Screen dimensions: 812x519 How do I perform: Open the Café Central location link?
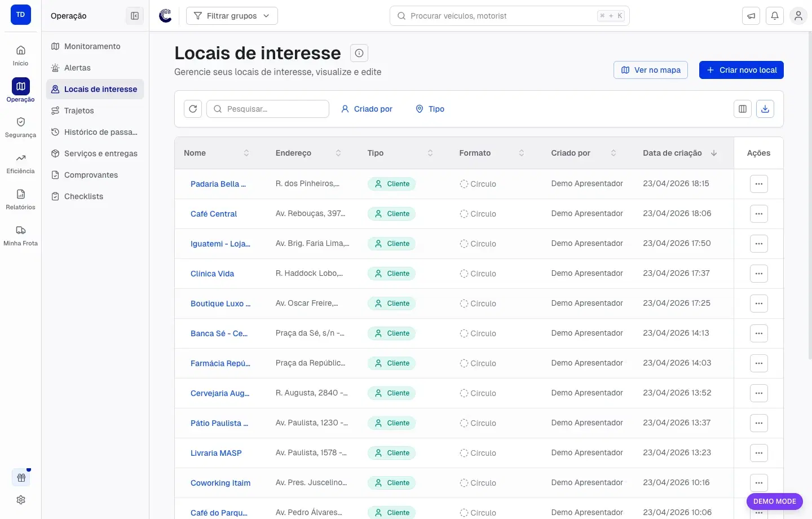(214, 214)
